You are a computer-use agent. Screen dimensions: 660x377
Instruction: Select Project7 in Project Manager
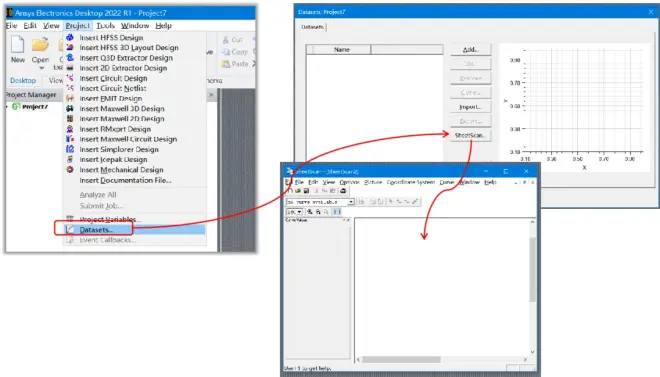click(35, 107)
